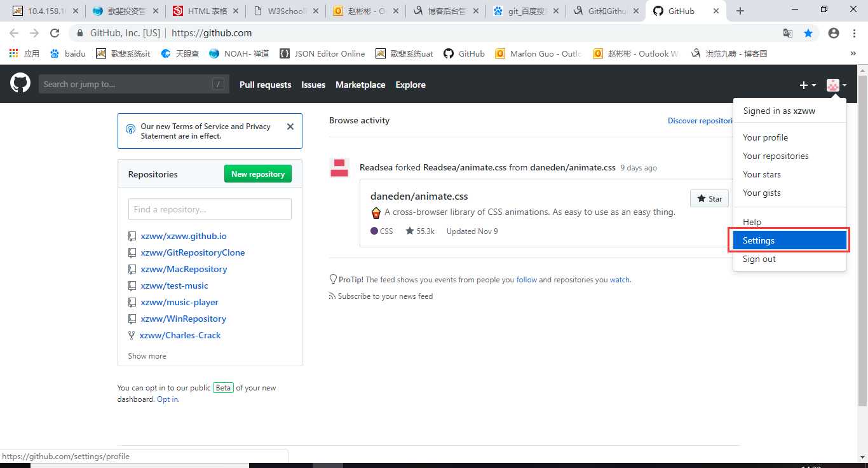
Task: Open the GitHub bookmark in bookmarks bar
Action: click(x=465, y=53)
